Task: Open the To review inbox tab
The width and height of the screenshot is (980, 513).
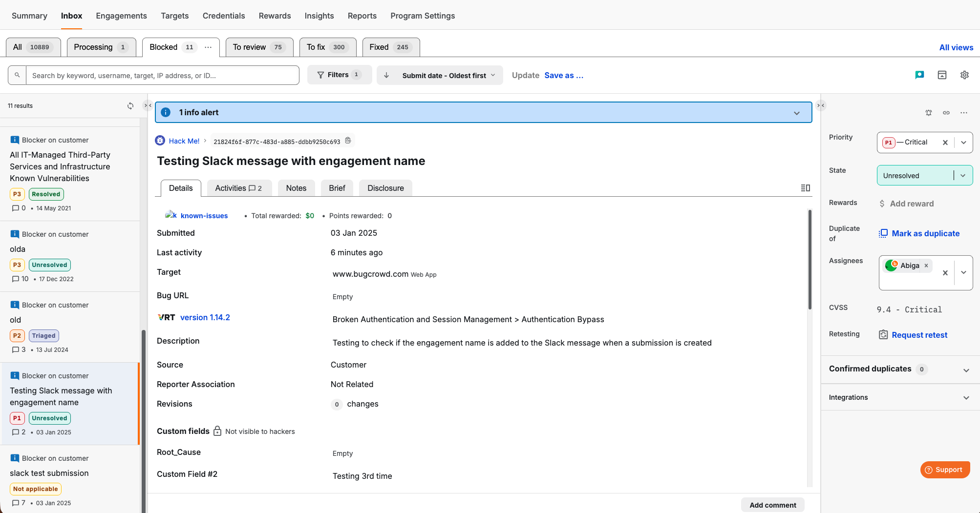Action: (259, 47)
